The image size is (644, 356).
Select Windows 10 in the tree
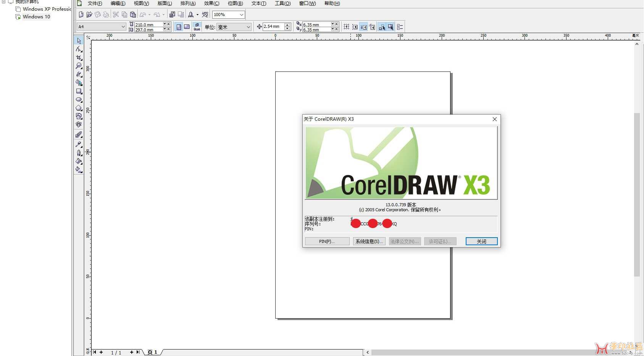[x=36, y=17]
